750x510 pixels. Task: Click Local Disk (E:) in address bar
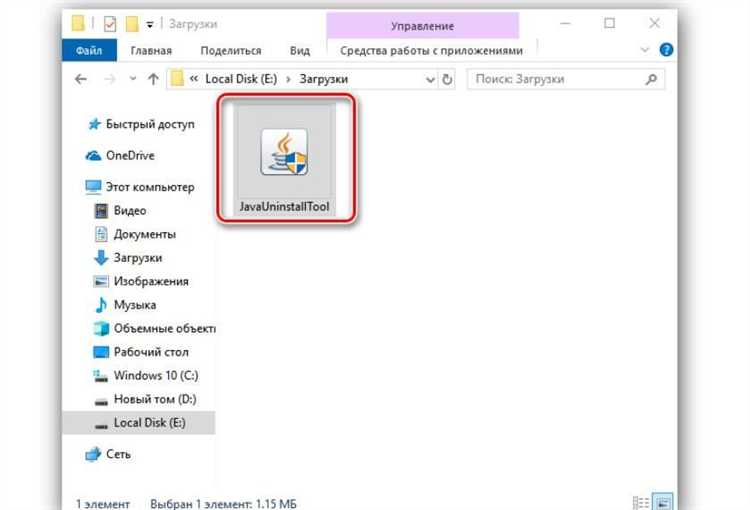click(241, 79)
